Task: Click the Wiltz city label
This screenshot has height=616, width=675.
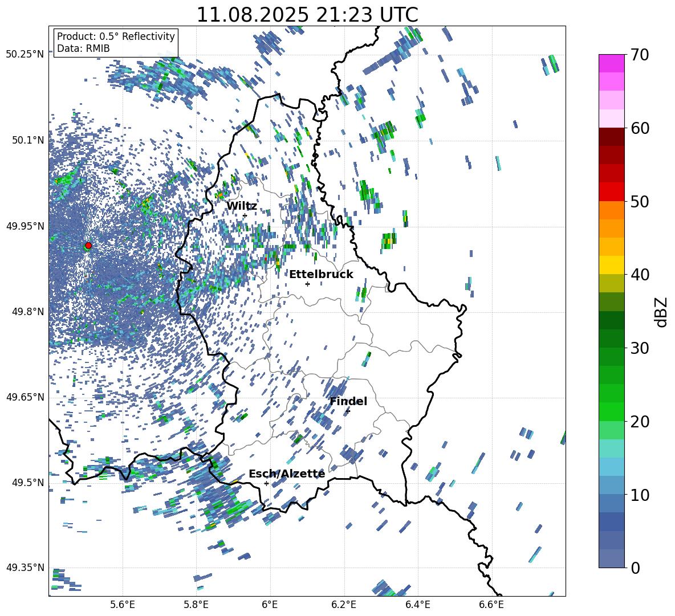Action: [x=242, y=206]
